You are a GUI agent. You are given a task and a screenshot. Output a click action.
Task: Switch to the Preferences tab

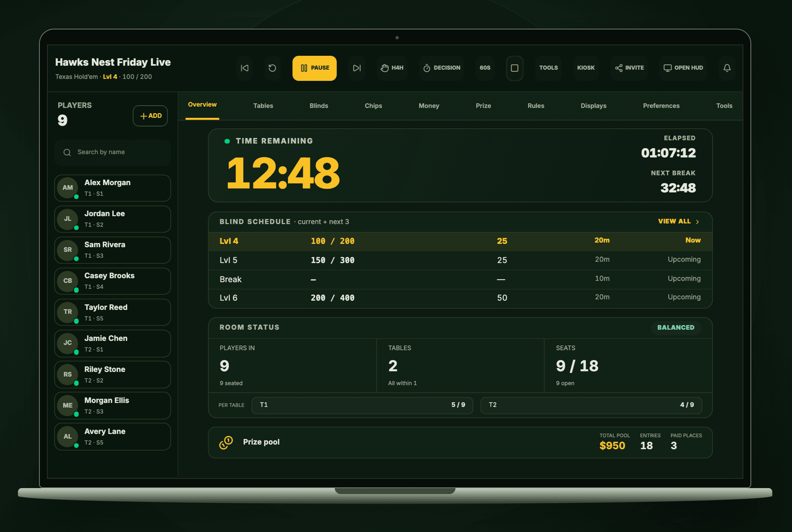(661, 106)
